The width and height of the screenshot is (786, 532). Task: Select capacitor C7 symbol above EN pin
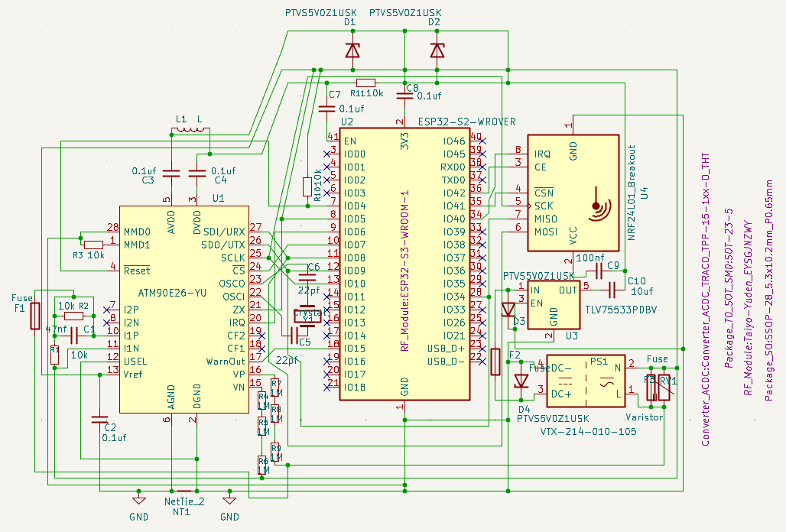(x=326, y=109)
